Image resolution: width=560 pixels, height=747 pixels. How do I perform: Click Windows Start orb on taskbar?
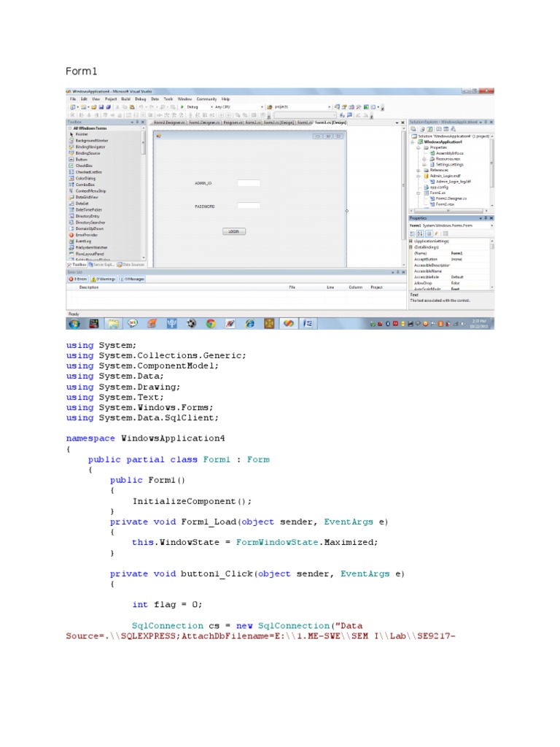[x=74, y=322]
